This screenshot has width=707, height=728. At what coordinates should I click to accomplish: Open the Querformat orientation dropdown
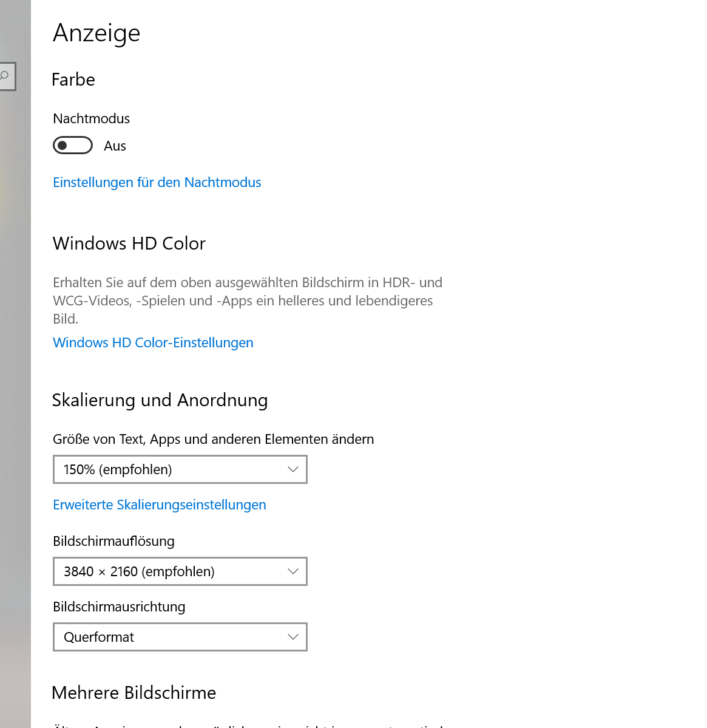pos(180,637)
